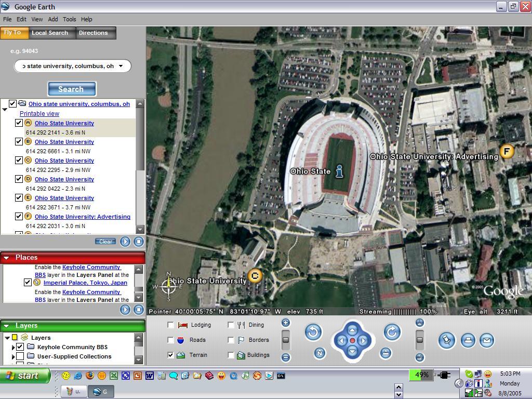The image size is (532, 399).
Task: Enable the Lodging layer
Action: tap(170, 325)
